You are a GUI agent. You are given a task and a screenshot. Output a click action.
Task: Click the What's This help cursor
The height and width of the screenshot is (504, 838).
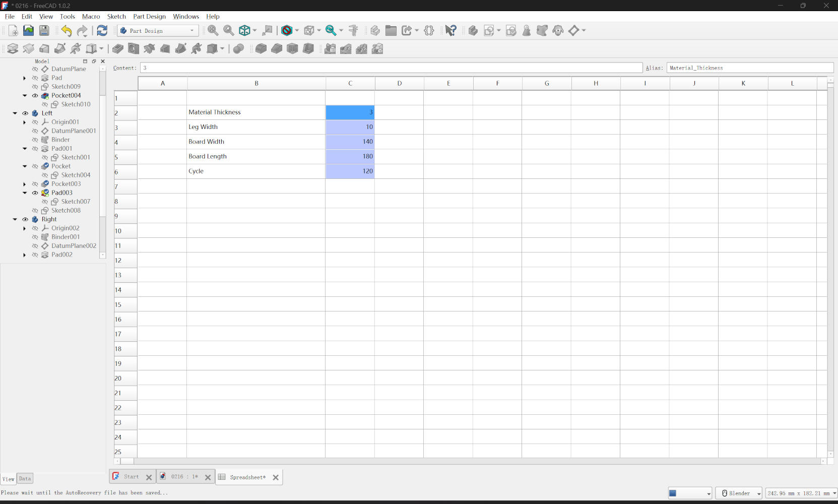point(450,31)
